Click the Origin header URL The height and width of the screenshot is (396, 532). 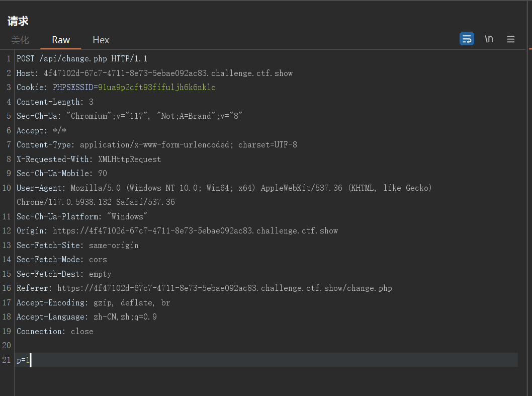[195, 231]
